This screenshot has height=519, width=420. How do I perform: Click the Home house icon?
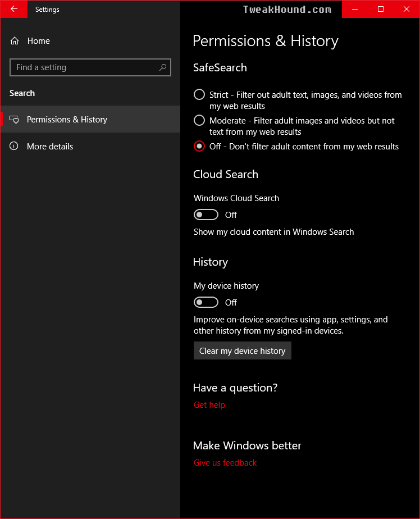(15, 40)
